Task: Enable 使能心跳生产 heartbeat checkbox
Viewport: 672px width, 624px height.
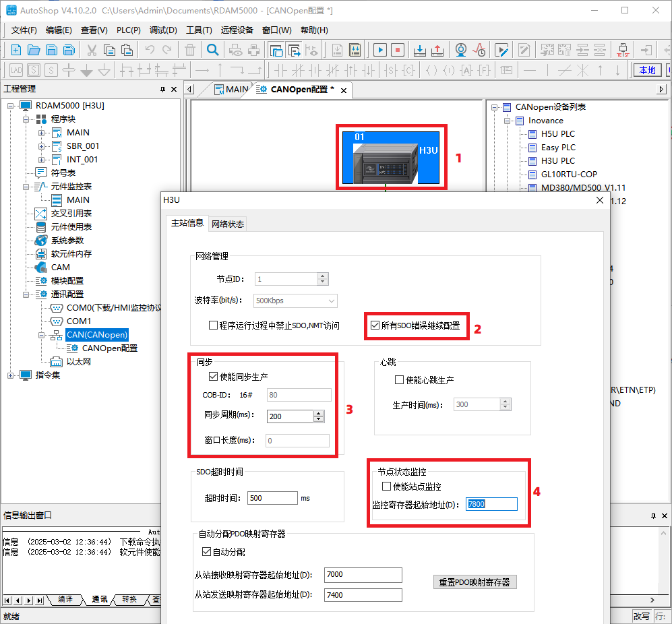Action: click(399, 380)
